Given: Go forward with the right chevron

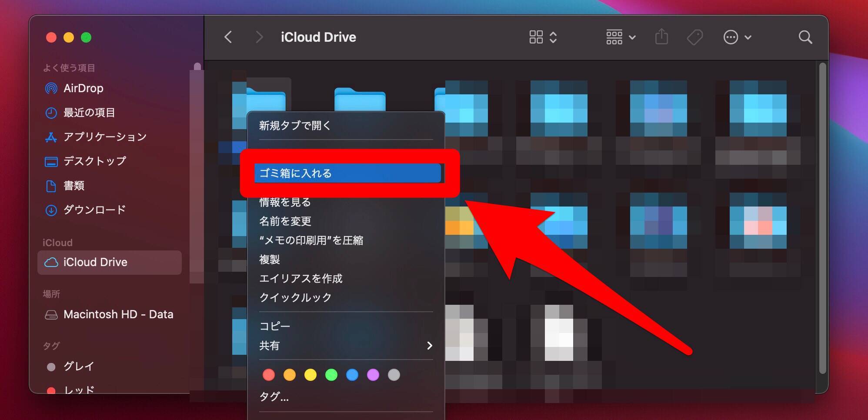Looking at the screenshot, I should 259,37.
